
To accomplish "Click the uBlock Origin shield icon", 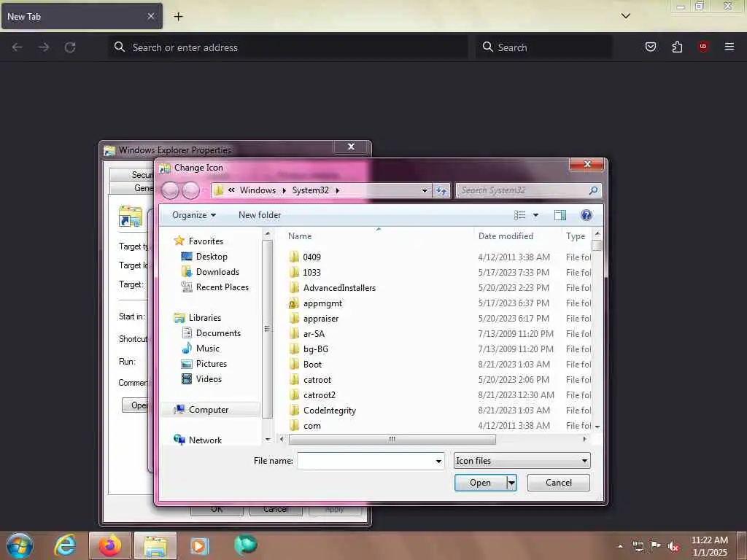I will tap(703, 47).
